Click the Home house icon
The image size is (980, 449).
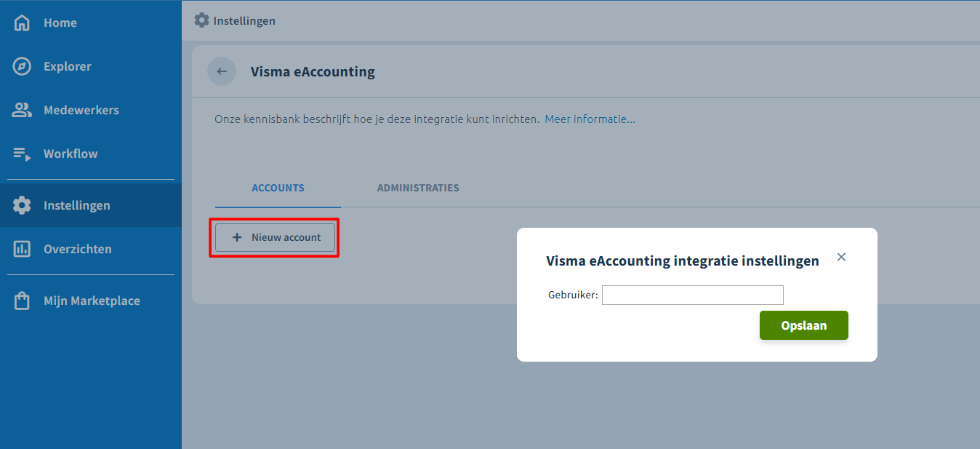(22, 23)
